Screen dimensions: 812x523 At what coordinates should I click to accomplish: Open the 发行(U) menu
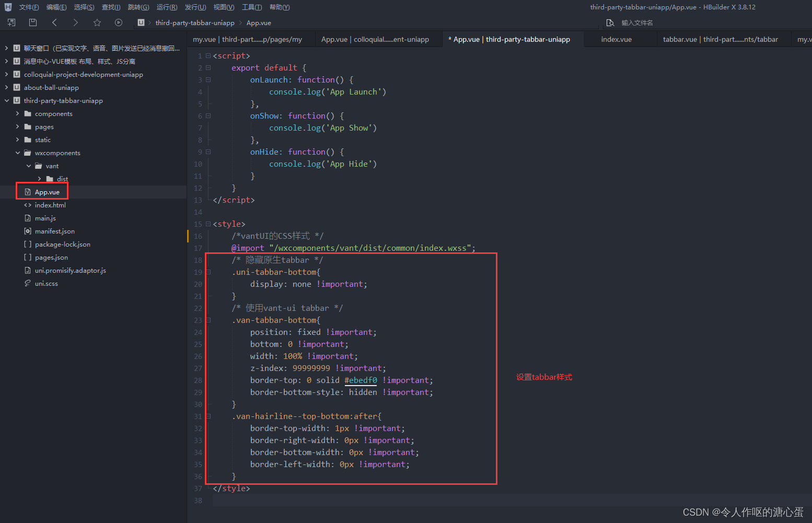[195, 7]
